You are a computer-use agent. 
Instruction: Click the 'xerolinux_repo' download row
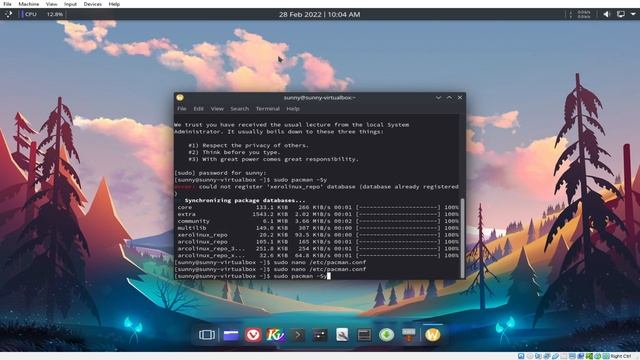(x=318, y=235)
